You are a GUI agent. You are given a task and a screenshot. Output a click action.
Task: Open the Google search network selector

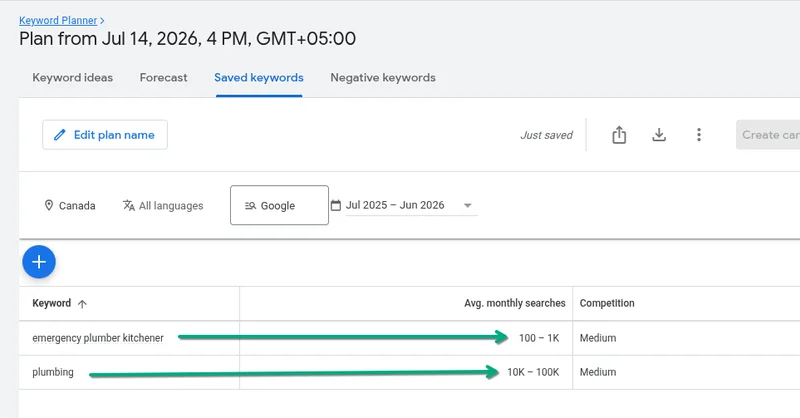click(279, 205)
